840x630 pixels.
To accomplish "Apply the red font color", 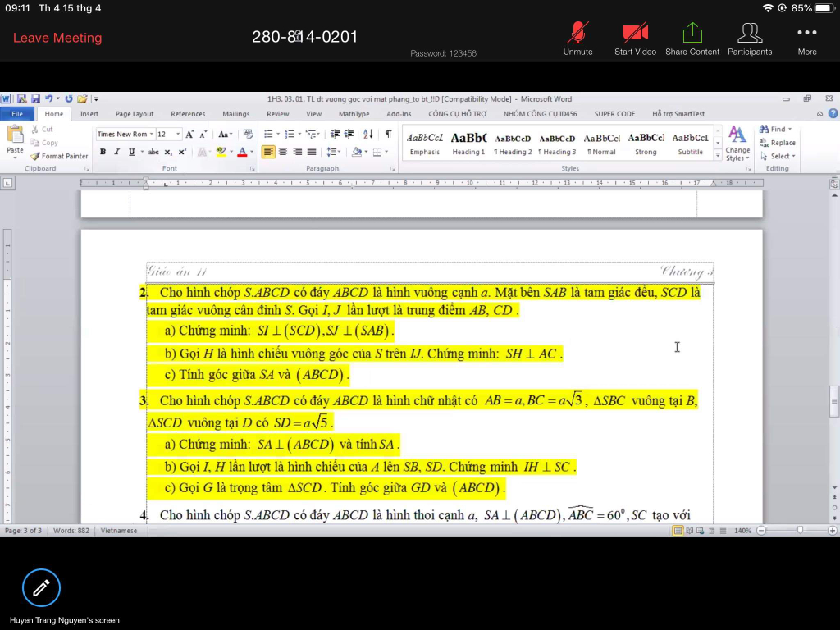I will click(x=242, y=152).
